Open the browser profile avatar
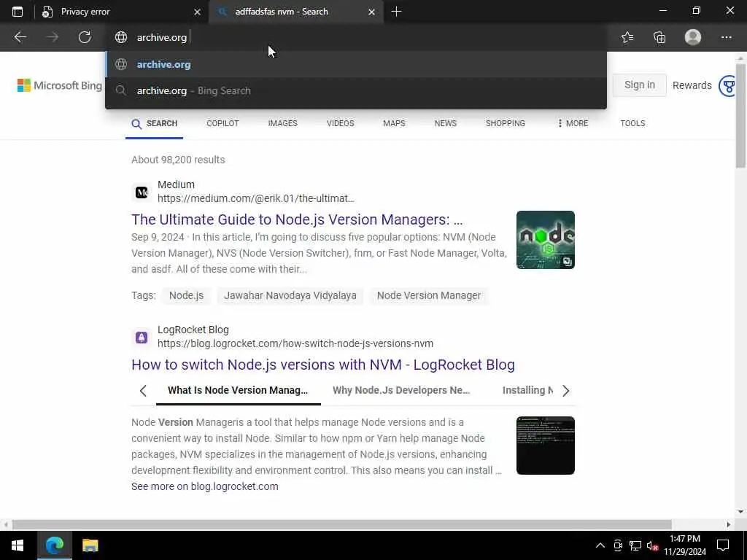 pyautogui.click(x=693, y=37)
